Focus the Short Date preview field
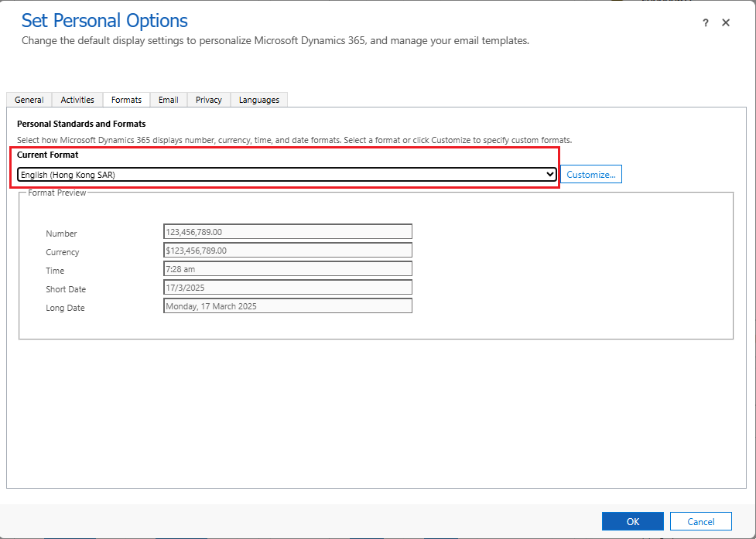The height and width of the screenshot is (539, 756). [288, 287]
